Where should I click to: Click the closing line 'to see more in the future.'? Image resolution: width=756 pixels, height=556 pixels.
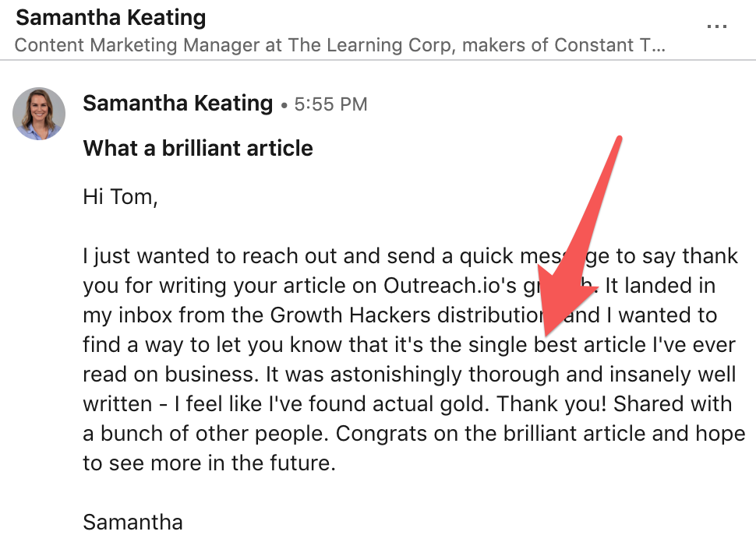pos(209,463)
